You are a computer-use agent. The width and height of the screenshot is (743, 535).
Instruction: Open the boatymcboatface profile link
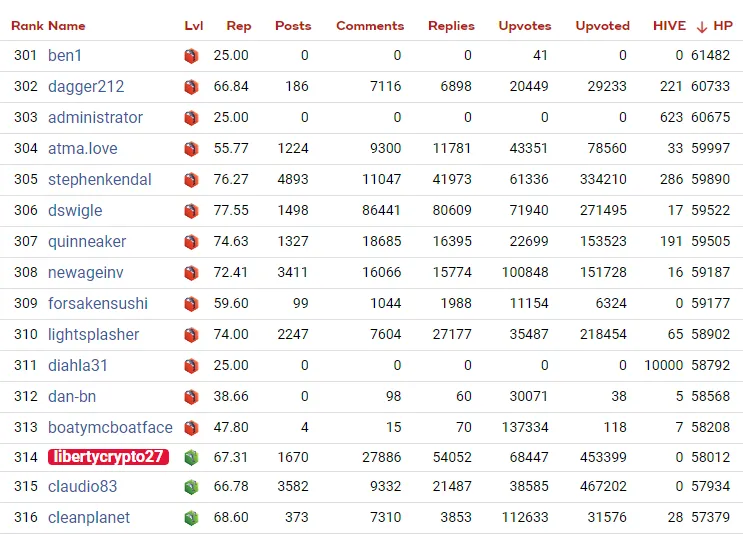coord(110,427)
